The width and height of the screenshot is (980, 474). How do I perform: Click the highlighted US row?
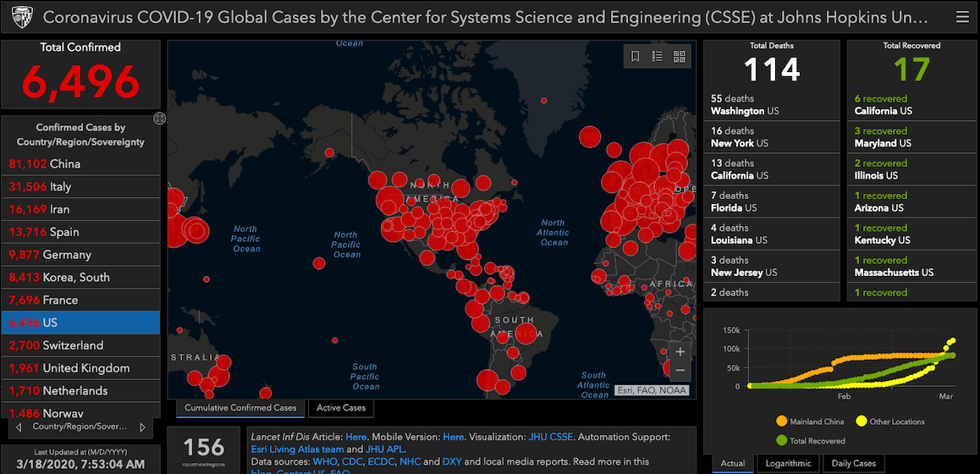[80, 322]
